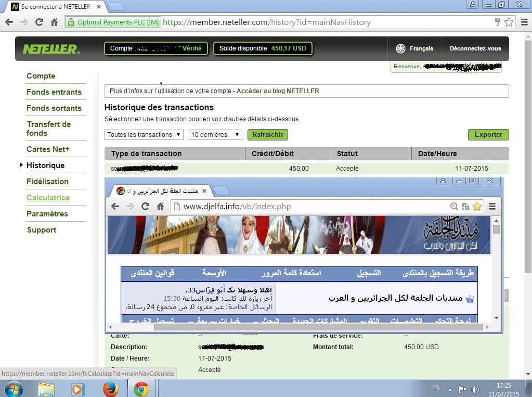Click the home icon in the djelfa.info window
This screenshot has height=397, width=532.
pyautogui.click(x=160, y=206)
